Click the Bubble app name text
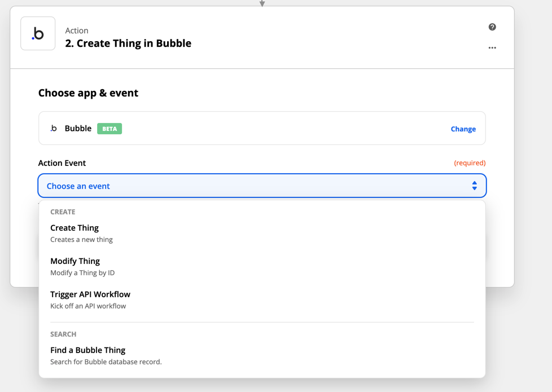552x392 pixels. (x=78, y=129)
